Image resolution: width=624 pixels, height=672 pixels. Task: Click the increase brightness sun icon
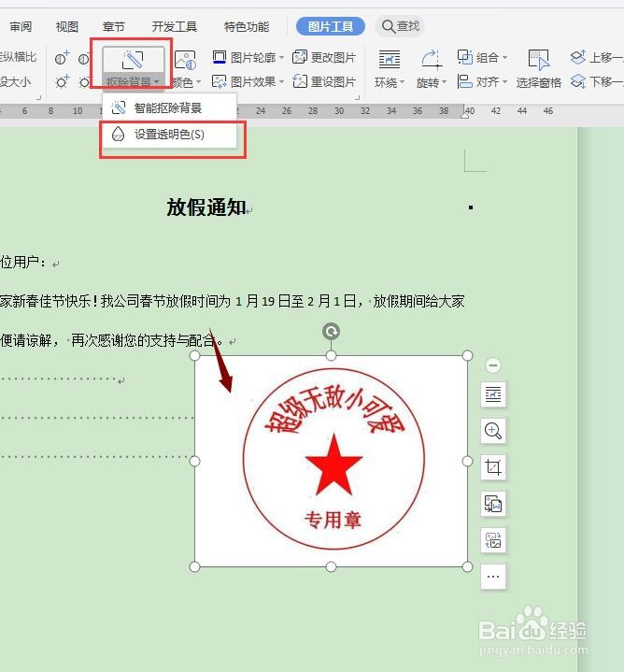pyautogui.click(x=62, y=81)
